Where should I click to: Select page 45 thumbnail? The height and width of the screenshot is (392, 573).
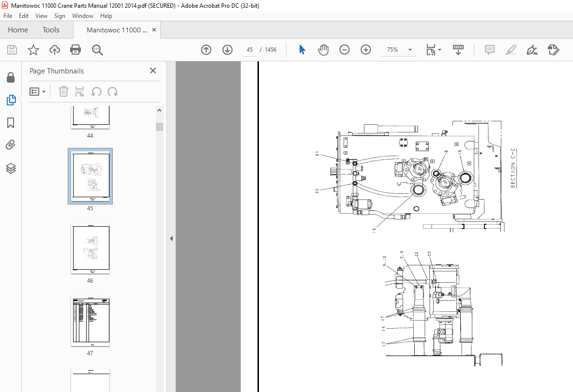coord(90,176)
